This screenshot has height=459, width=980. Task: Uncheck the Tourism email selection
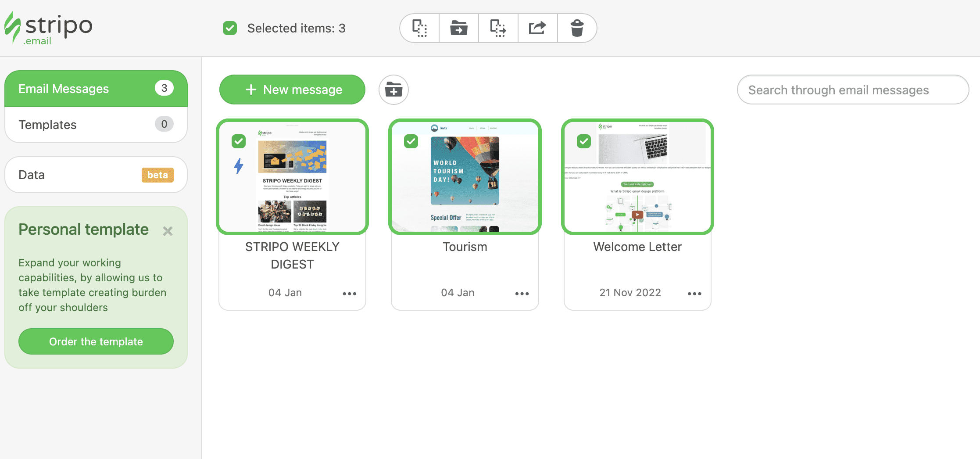click(x=411, y=141)
